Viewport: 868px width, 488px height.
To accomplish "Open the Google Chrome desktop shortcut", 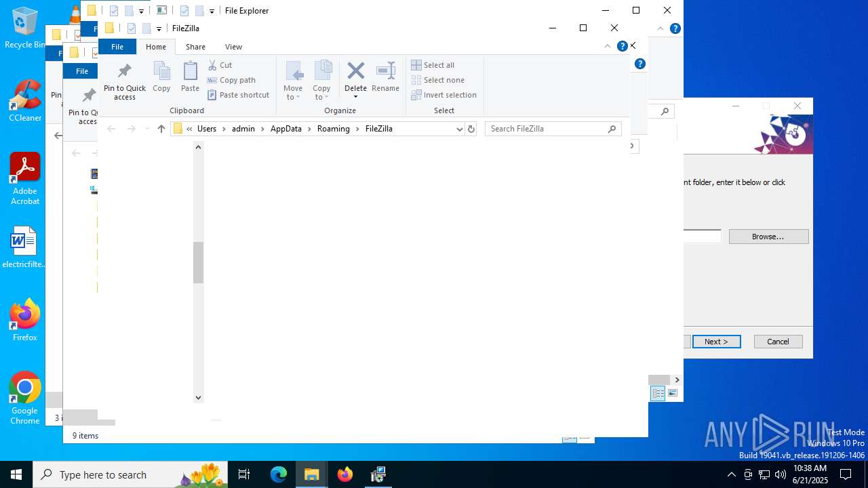I will 24,399.
